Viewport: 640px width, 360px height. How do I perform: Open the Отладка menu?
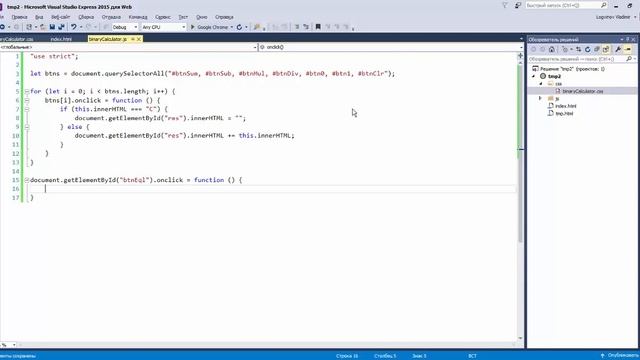tap(111, 17)
